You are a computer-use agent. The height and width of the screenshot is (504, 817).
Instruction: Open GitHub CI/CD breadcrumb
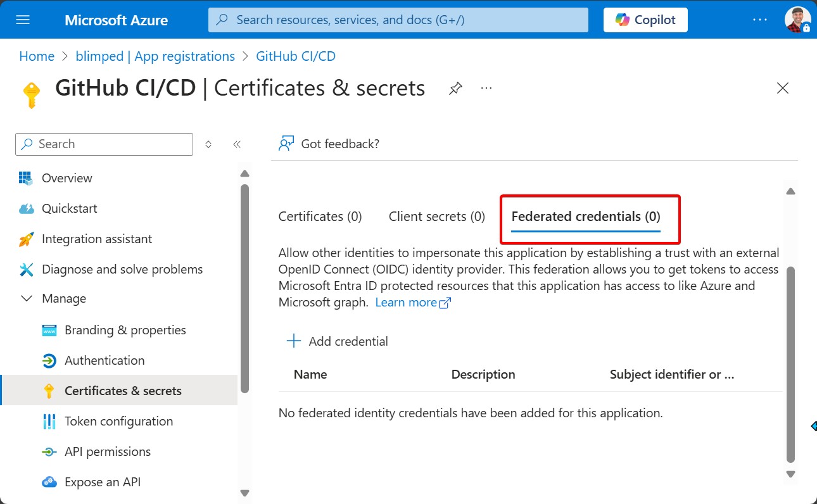(296, 56)
